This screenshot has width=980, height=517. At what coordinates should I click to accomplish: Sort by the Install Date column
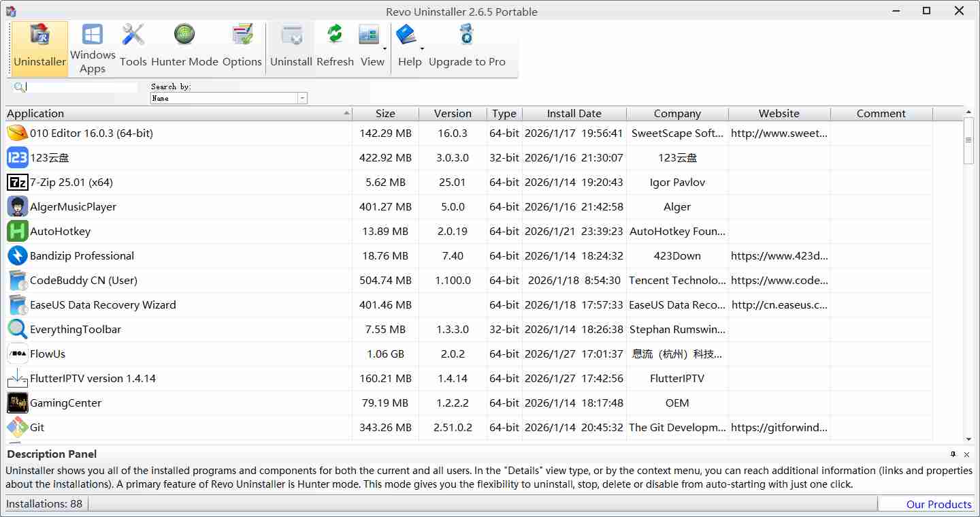(x=574, y=114)
